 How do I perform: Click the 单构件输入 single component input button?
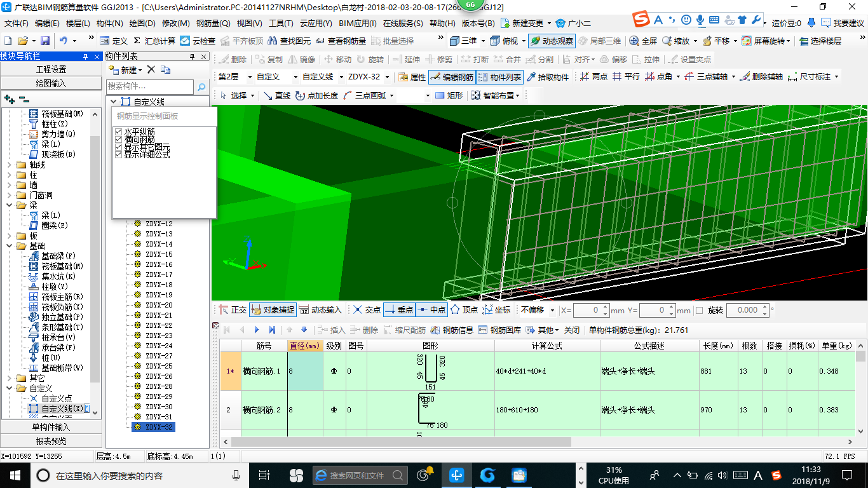point(51,427)
